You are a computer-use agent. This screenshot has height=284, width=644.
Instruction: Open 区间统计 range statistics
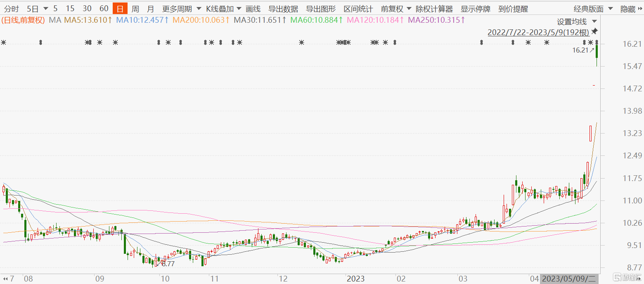tap(358, 9)
